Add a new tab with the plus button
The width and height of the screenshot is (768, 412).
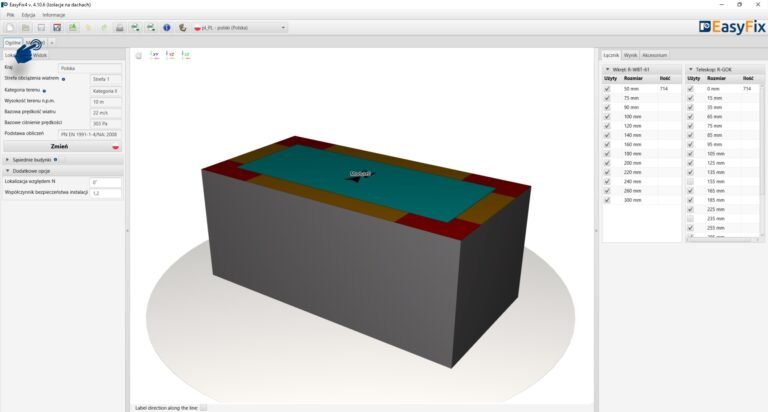[52, 43]
